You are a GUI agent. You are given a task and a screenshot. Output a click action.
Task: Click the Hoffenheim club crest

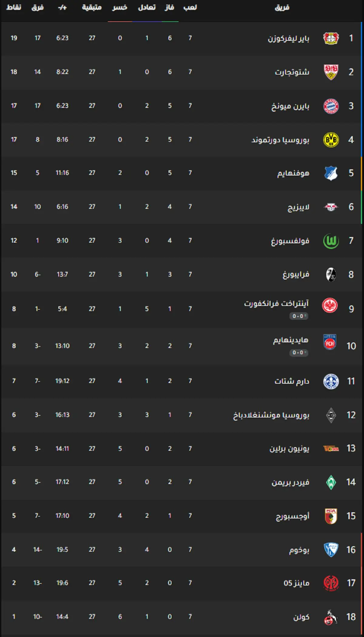pyautogui.click(x=331, y=173)
